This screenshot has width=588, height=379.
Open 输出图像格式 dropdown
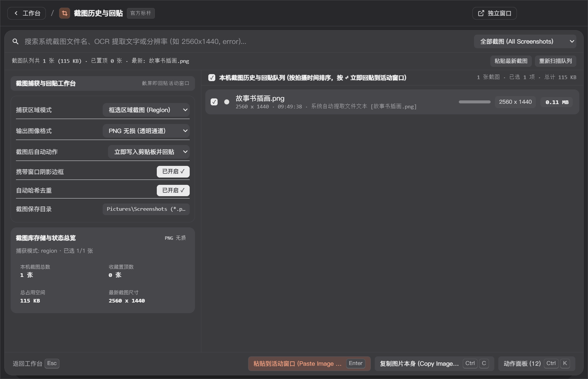tap(146, 131)
